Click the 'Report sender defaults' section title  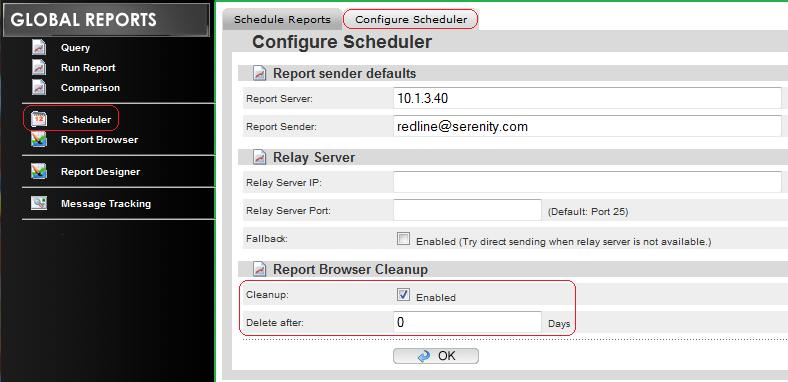(x=344, y=73)
